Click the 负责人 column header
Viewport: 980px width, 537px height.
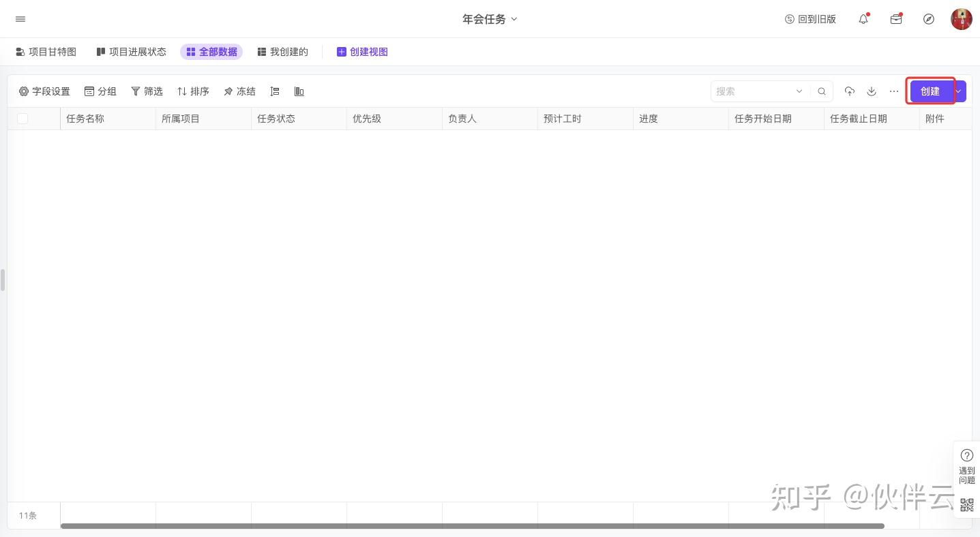[x=490, y=119]
